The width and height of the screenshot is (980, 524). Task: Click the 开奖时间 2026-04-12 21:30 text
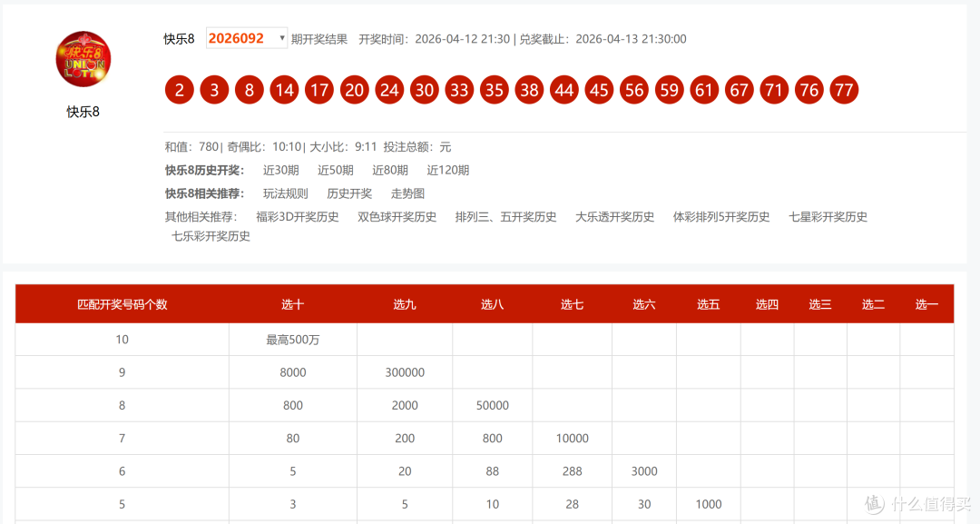pos(435,39)
